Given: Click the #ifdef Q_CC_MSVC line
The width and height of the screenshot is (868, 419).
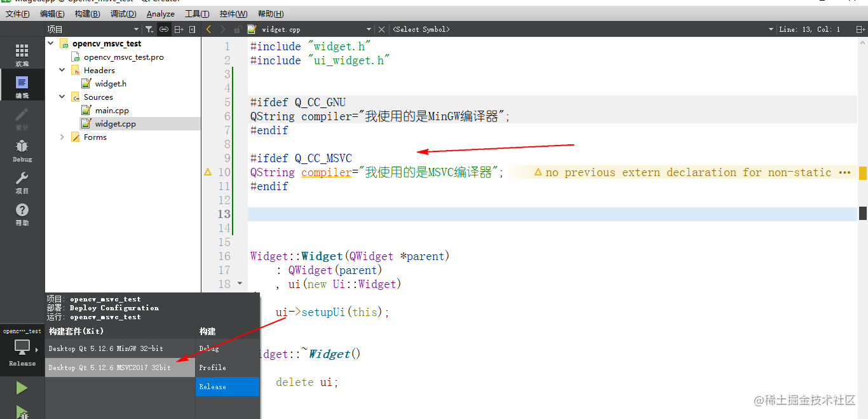Looking at the screenshot, I should 301,158.
